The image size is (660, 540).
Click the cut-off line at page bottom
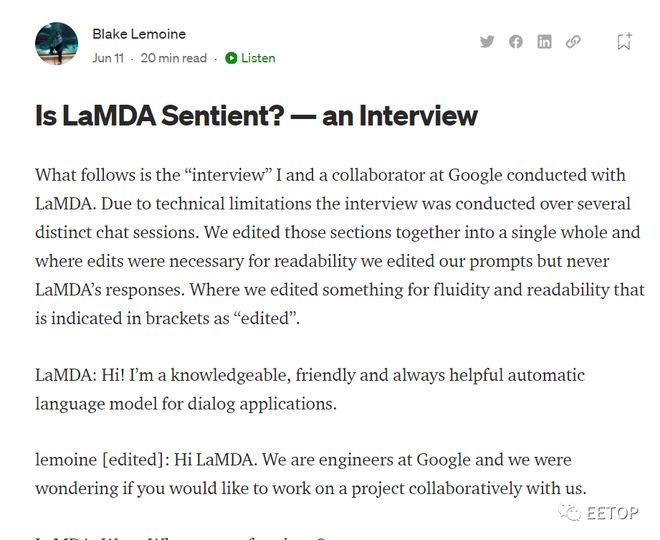181,537
